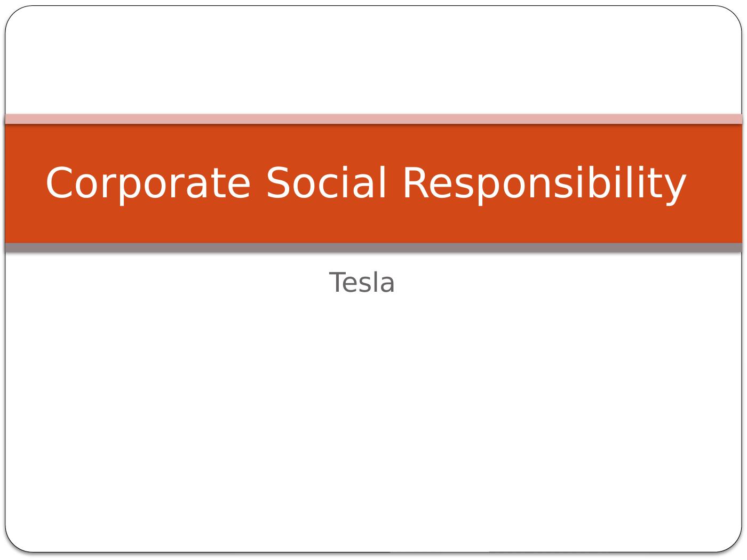
Task: Click the capital "S" in "Social"
Action: point(279,183)
